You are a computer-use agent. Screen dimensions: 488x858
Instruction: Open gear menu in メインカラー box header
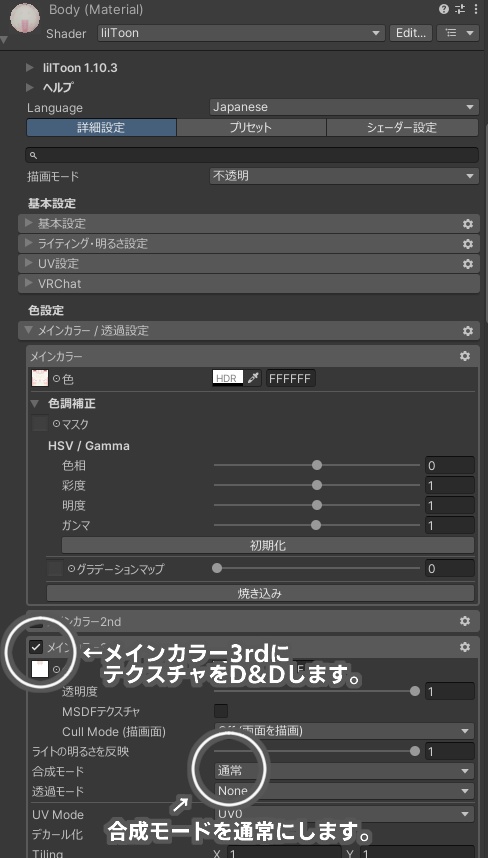tap(465, 356)
